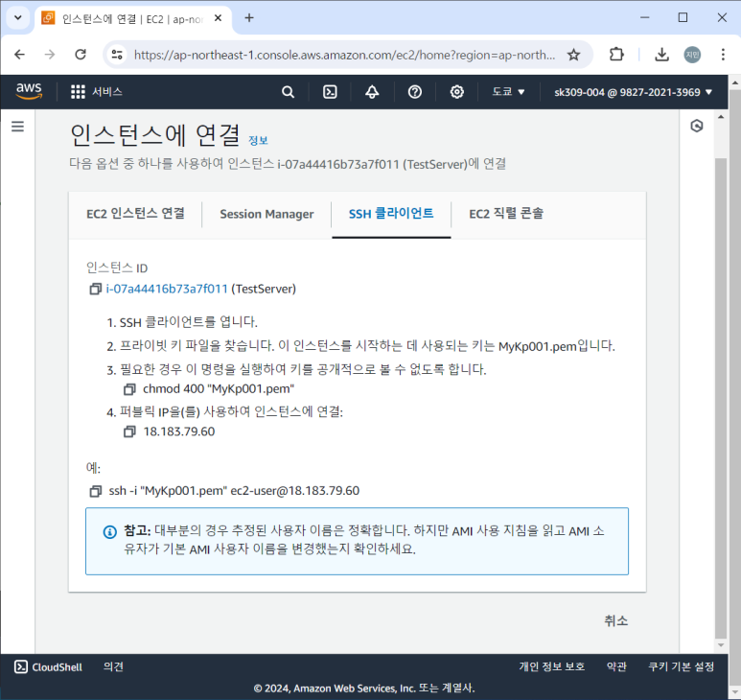Open the 약관 terms link

[x=616, y=666]
